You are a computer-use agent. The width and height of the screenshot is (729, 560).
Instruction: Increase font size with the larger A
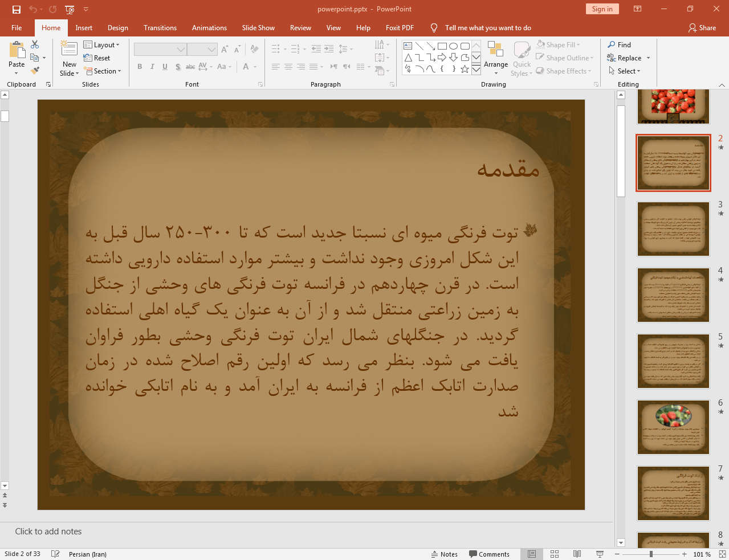pyautogui.click(x=225, y=50)
